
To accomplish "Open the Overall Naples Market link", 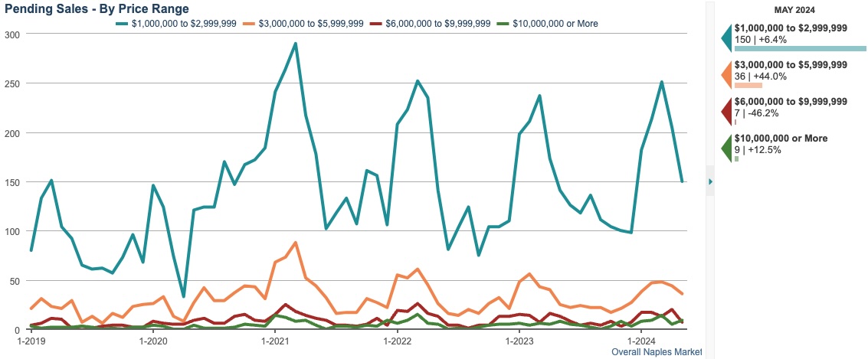I will (657, 352).
